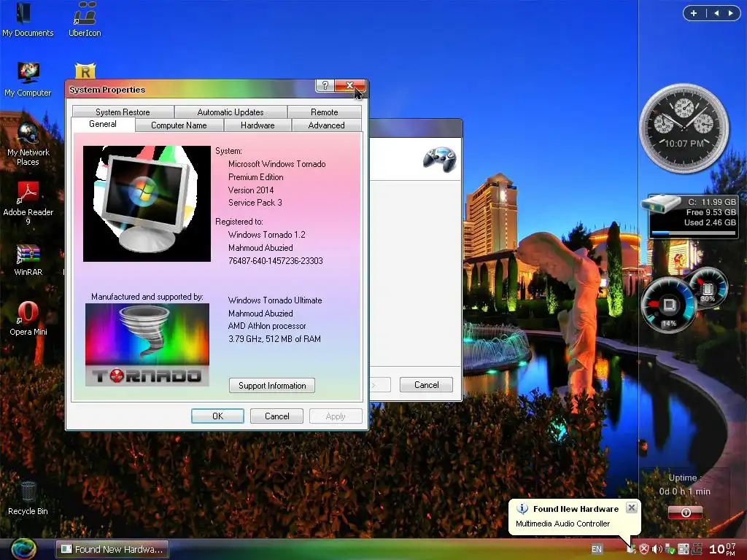The height and width of the screenshot is (560, 747).
Task: Select the My Computer desktop icon
Action: coord(28,79)
